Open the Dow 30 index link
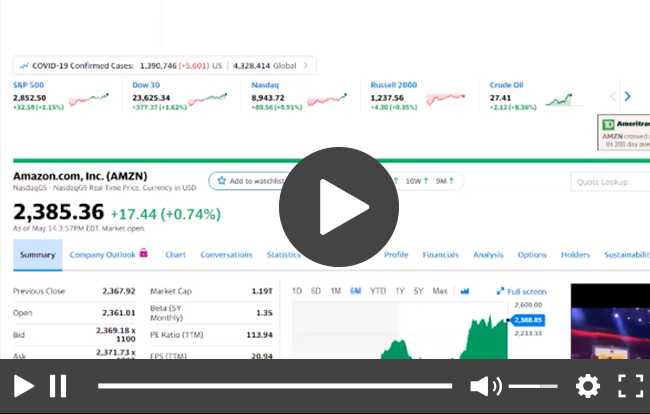This screenshot has width=650, height=414. (x=146, y=85)
